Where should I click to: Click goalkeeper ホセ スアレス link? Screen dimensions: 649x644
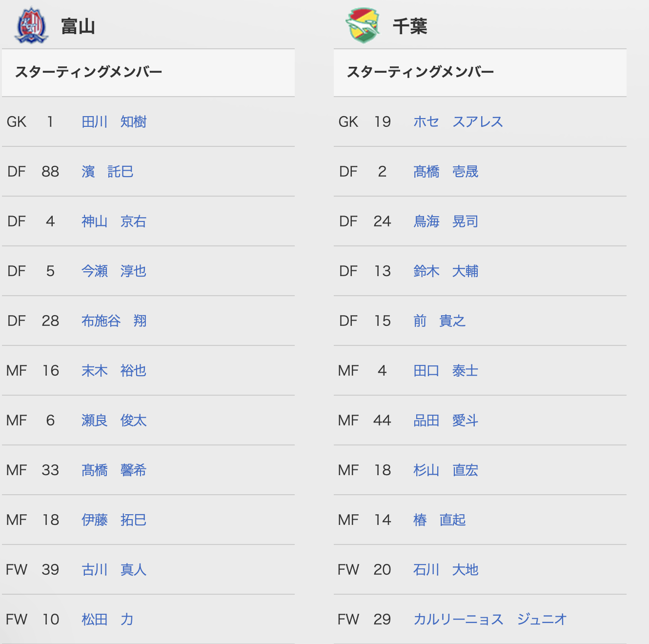[458, 122]
